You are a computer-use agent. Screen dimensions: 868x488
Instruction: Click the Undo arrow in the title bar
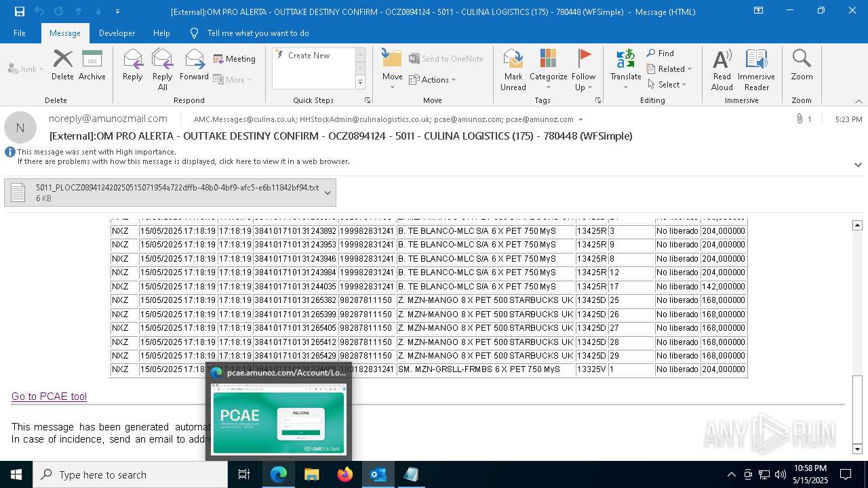click(x=39, y=11)
